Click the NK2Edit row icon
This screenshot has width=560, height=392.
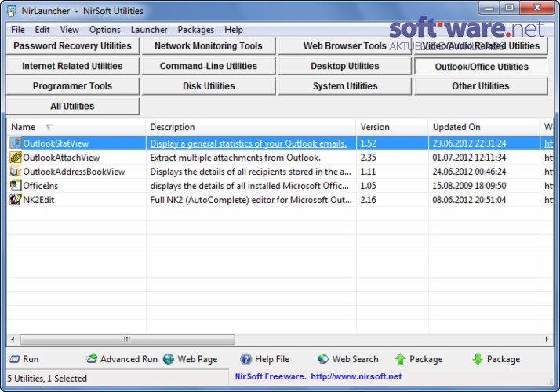(x=16, y=200)
